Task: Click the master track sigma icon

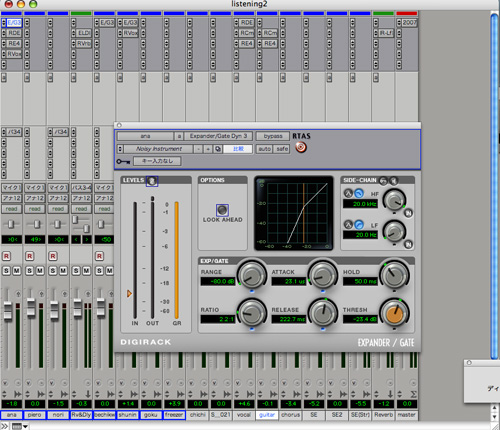Action: (413, 394)
